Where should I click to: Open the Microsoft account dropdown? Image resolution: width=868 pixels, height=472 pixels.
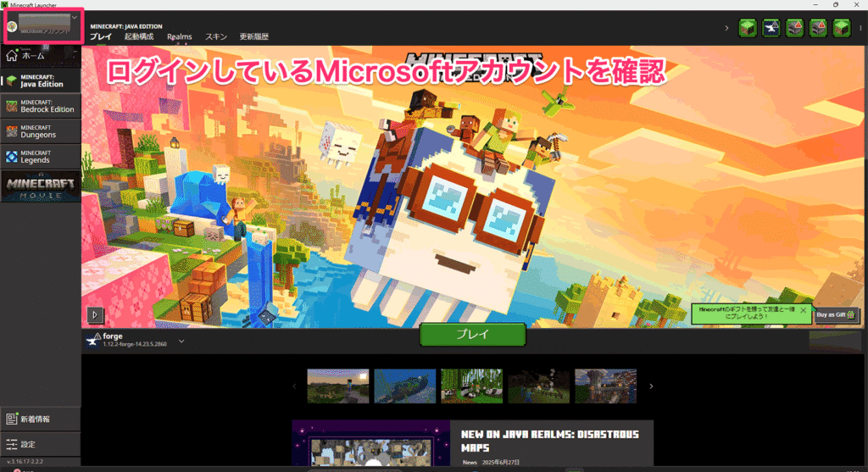click(x=44, y=25)
